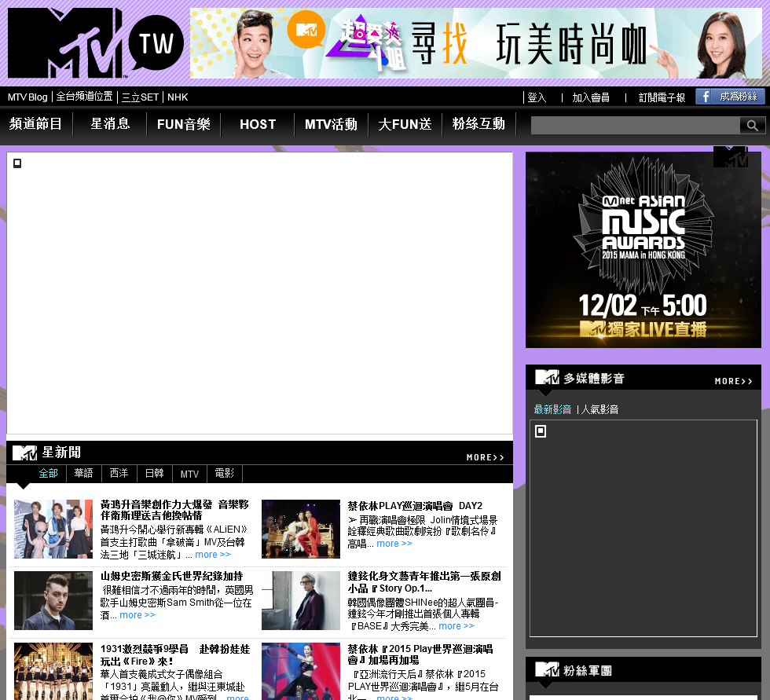Open the 三立SET link
Viewport: 770px width, 700px height.
click(x=141, y=97)
